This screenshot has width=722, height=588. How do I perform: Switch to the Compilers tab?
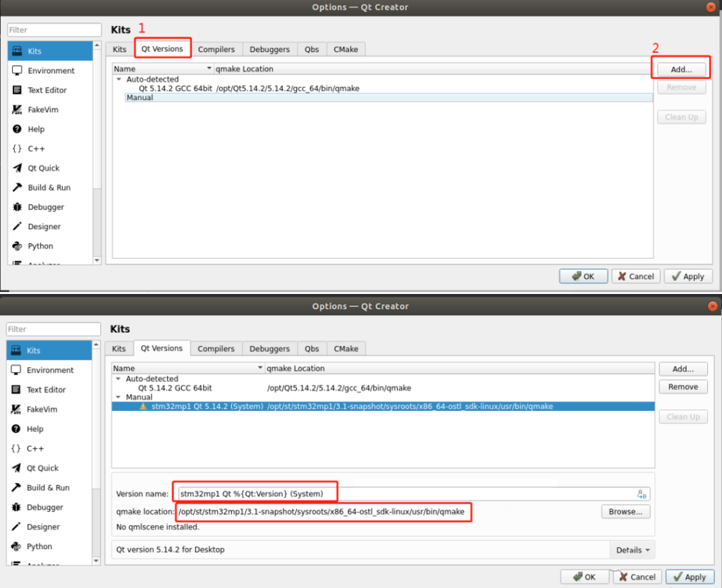216,49
